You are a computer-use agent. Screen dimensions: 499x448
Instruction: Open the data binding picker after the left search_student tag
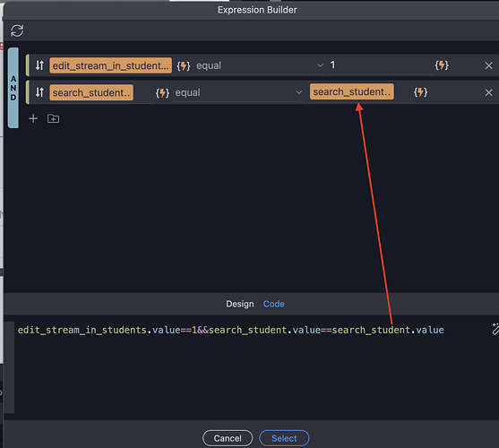coord(162,93)
